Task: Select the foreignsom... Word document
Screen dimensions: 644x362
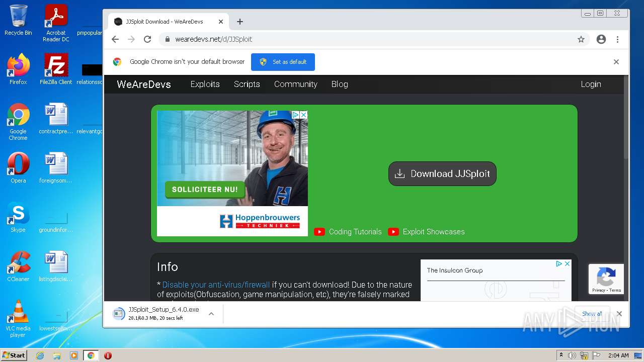Action: [x=56, y=167]
